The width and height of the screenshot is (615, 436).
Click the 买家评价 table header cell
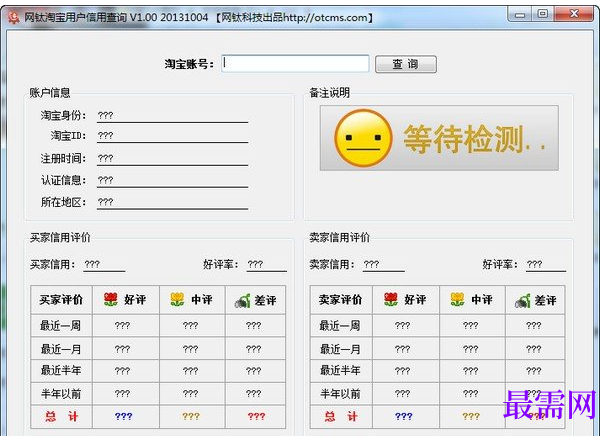61,300
